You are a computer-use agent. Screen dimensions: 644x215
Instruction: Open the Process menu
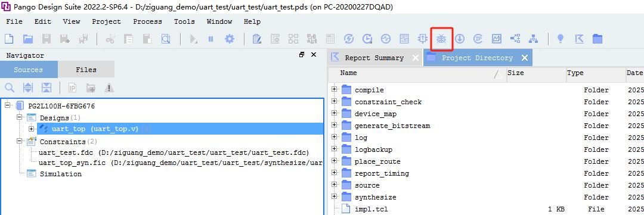(x=147, y=21)
